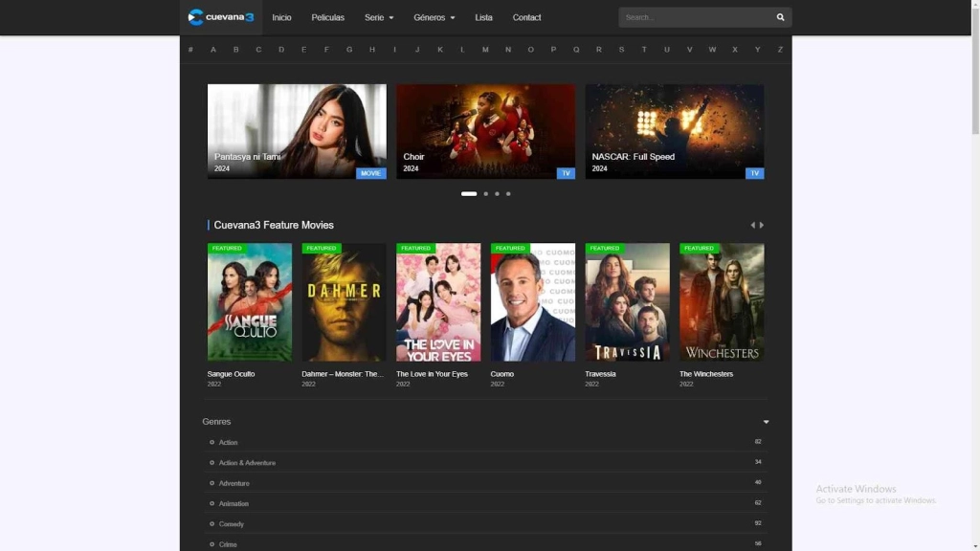Filter titles by the # symbol

tap(190, 50)
